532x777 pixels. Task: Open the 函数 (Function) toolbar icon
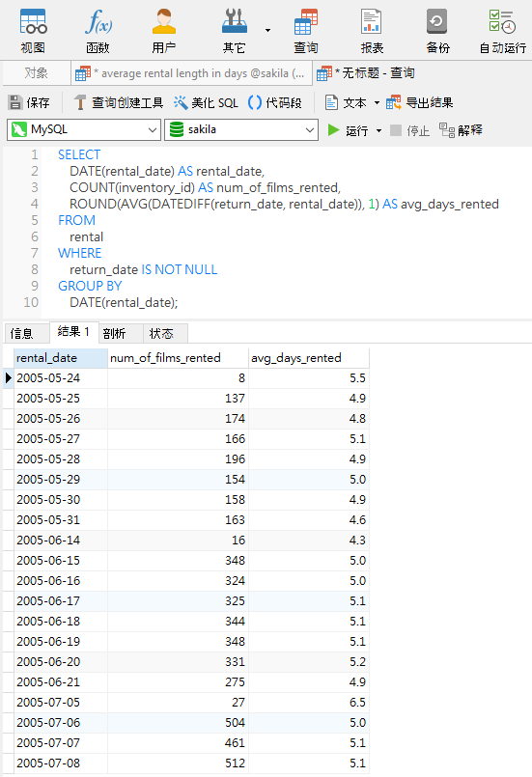click(x=98, y=31)
